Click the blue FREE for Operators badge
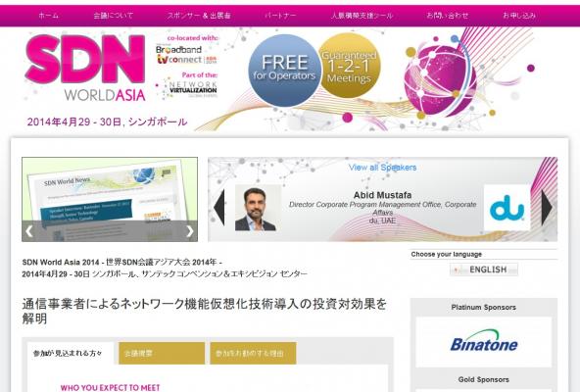 (x=284, y=70)
